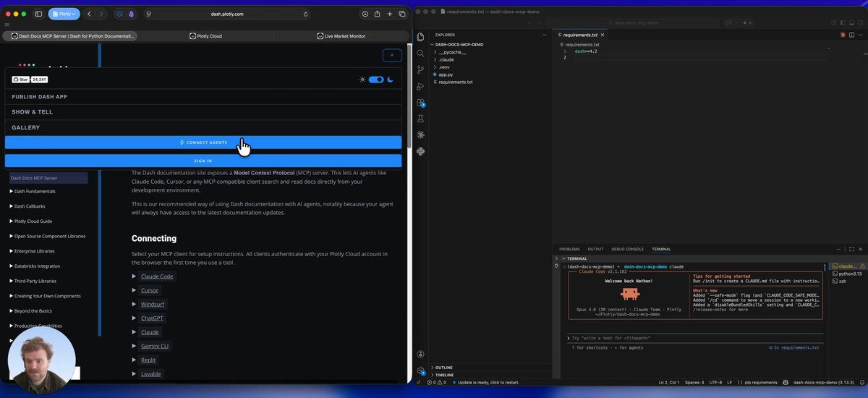Open the Testing flask icon in VS Code
Image resolution: width=868 pixels, height=398 pixels.
pos(420,119)
